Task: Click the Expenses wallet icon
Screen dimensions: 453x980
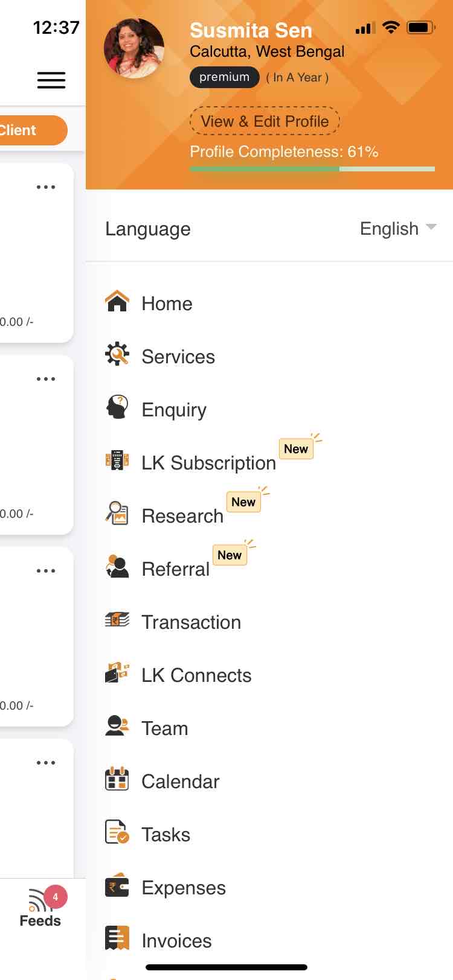Action: click(x=117, y=886)
